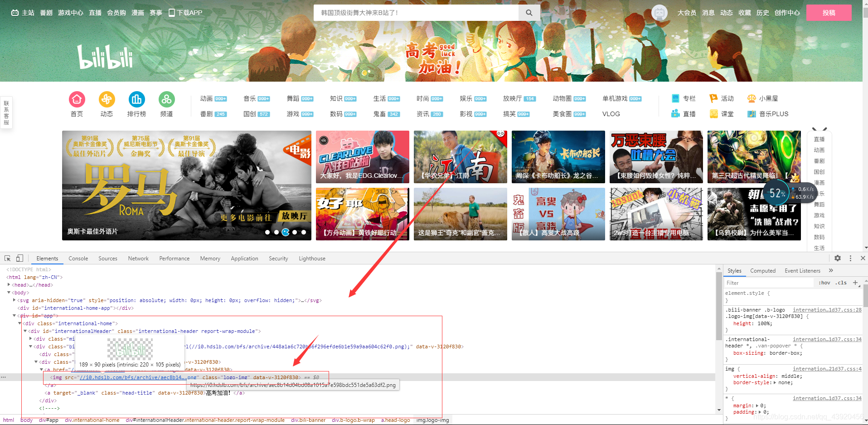
Task: Click the 下载APP phone icon
Action: (x=172, y=13)
